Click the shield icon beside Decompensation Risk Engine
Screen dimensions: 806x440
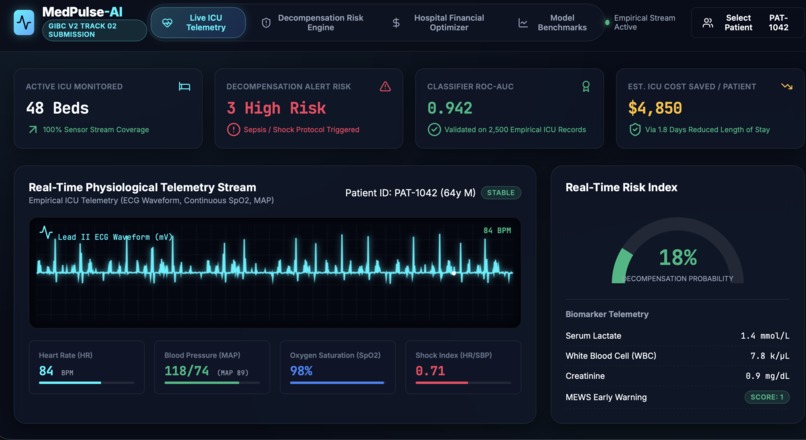click(266, 23)
